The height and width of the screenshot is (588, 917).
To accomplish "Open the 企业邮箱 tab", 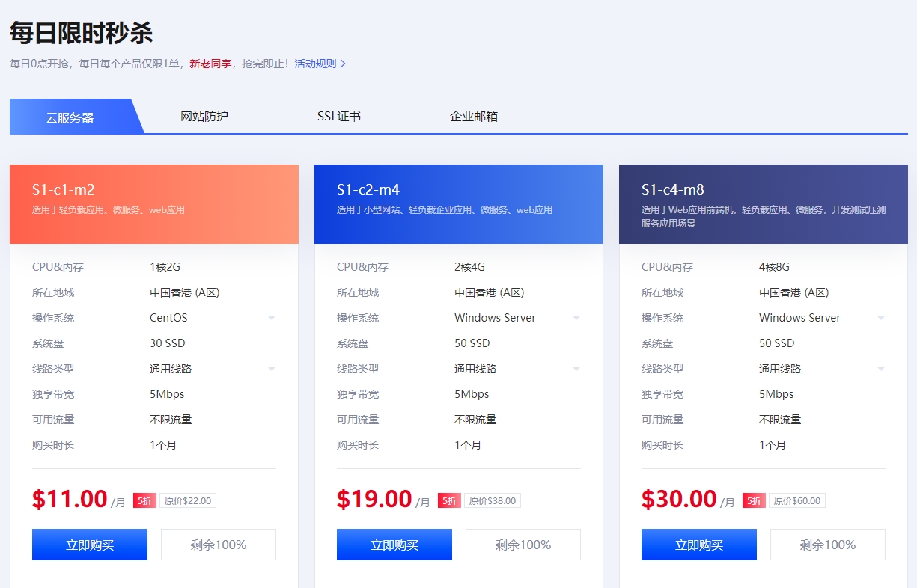I will (x=474, y=116).
